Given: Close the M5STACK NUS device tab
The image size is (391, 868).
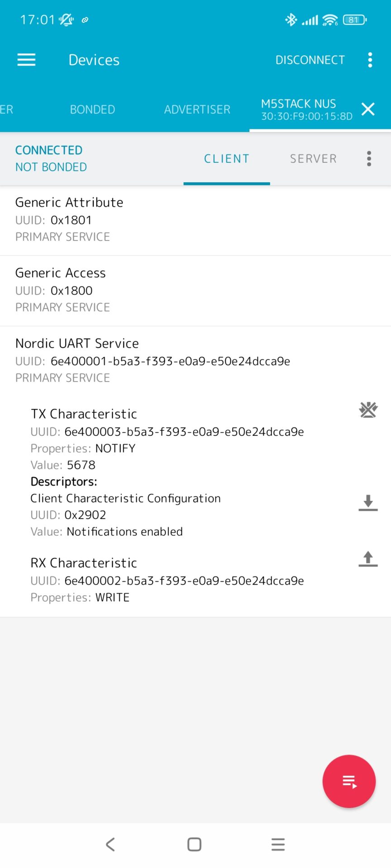Looking at the screenshot, I should pyautogui.click(x=368, y=109).
